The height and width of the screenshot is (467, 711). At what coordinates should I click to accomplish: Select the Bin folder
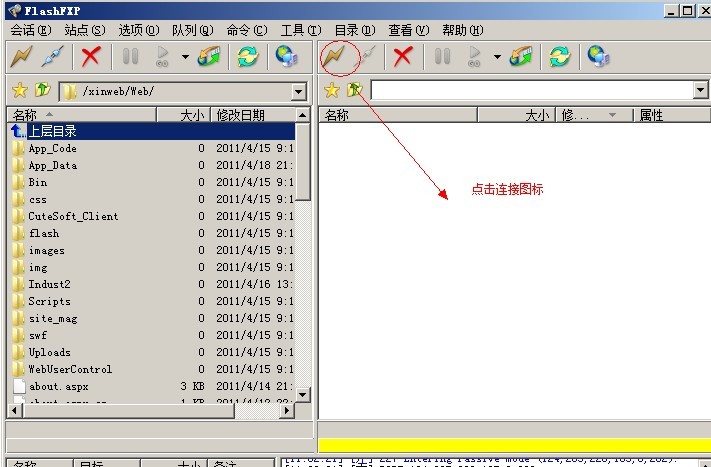click(152, 182)
